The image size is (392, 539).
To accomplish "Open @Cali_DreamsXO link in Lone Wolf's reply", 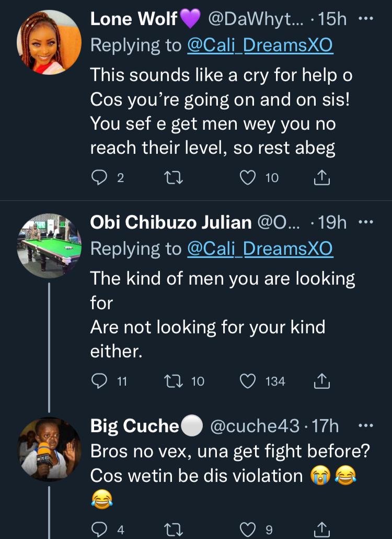I will [260, 46].
